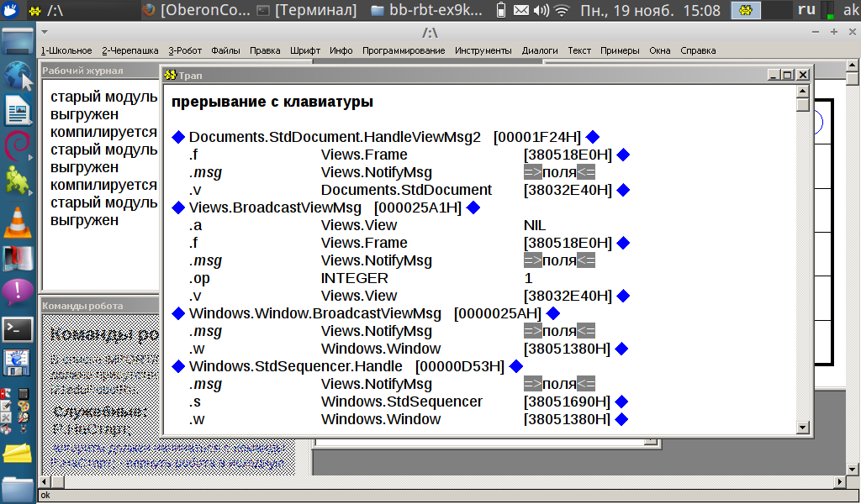Switch to the Терминал taskbar window
Screen dimensions: 861x504
[309, 10]
